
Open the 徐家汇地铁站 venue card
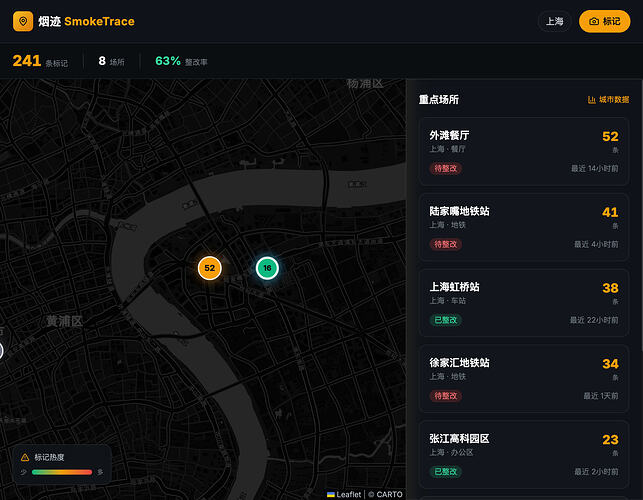(524, 379)
